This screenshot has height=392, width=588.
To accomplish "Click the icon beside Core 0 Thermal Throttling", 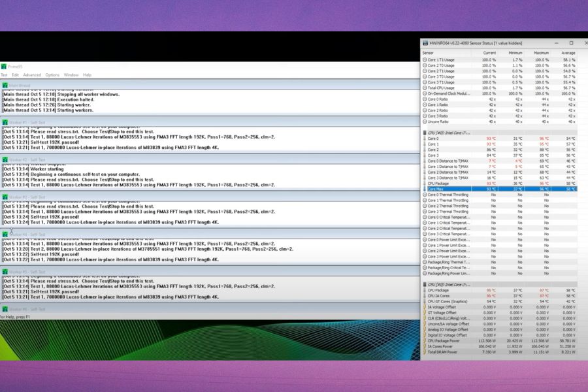I will [x=425, y=195].
